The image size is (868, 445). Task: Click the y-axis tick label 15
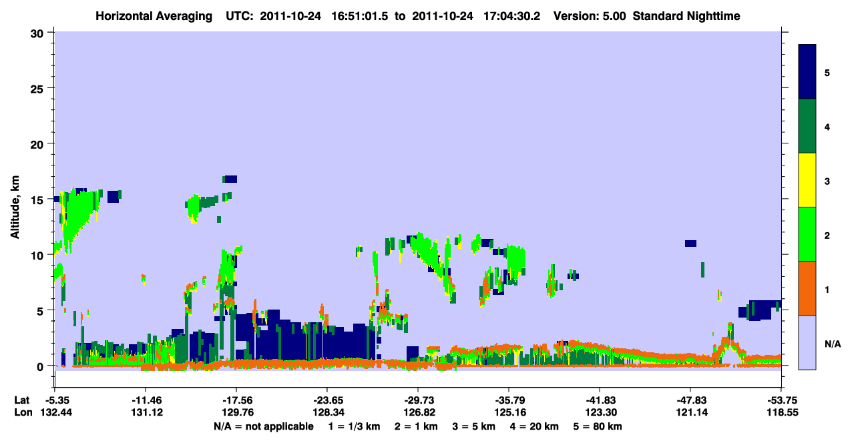coord(38,199)
